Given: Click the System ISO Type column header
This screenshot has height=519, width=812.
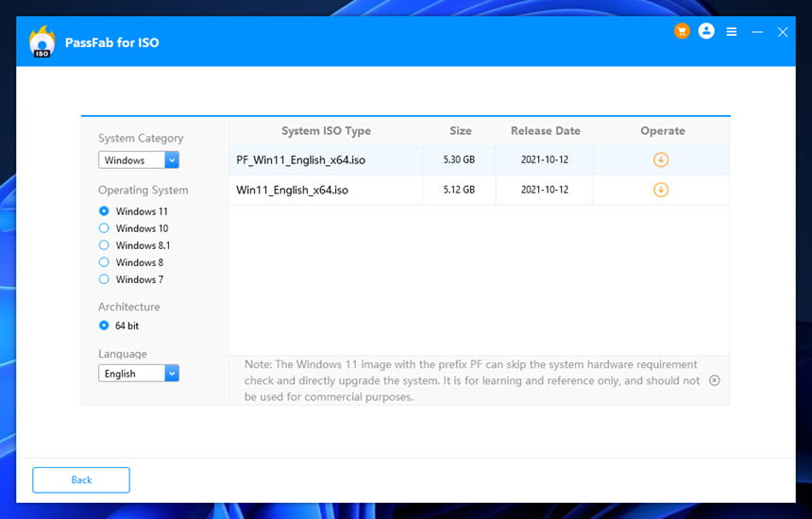Looking at the screenshot, I should [327, 131].
